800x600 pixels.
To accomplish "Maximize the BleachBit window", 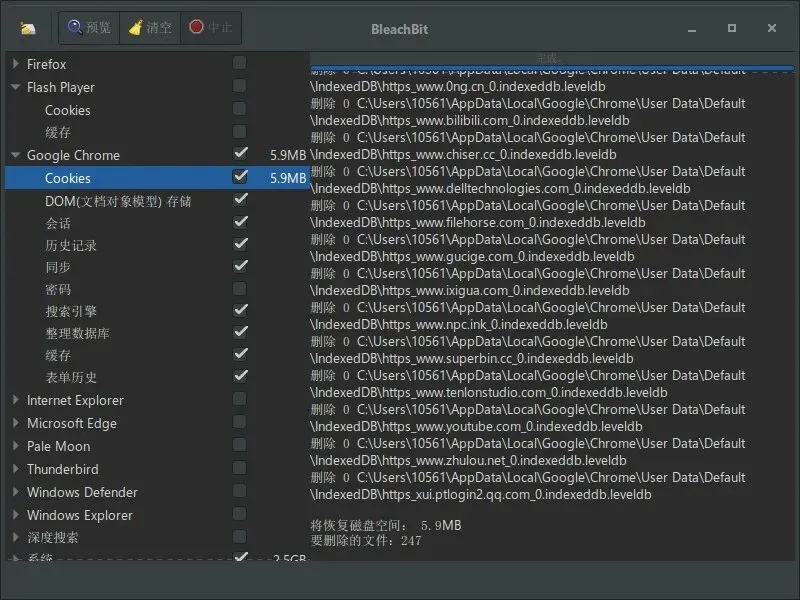I will tap(732, 28).
